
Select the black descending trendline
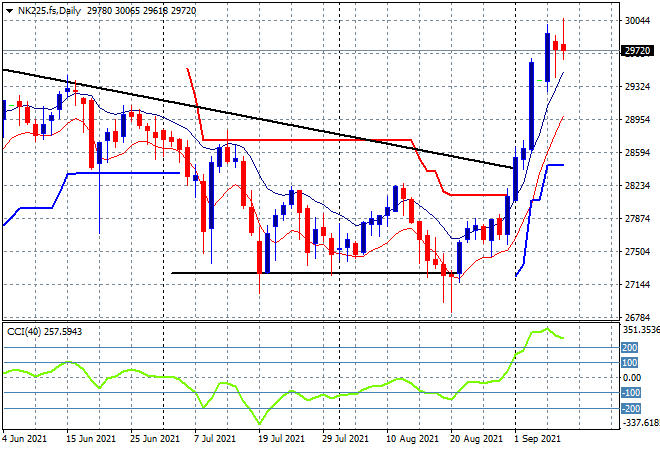point(258,119)
